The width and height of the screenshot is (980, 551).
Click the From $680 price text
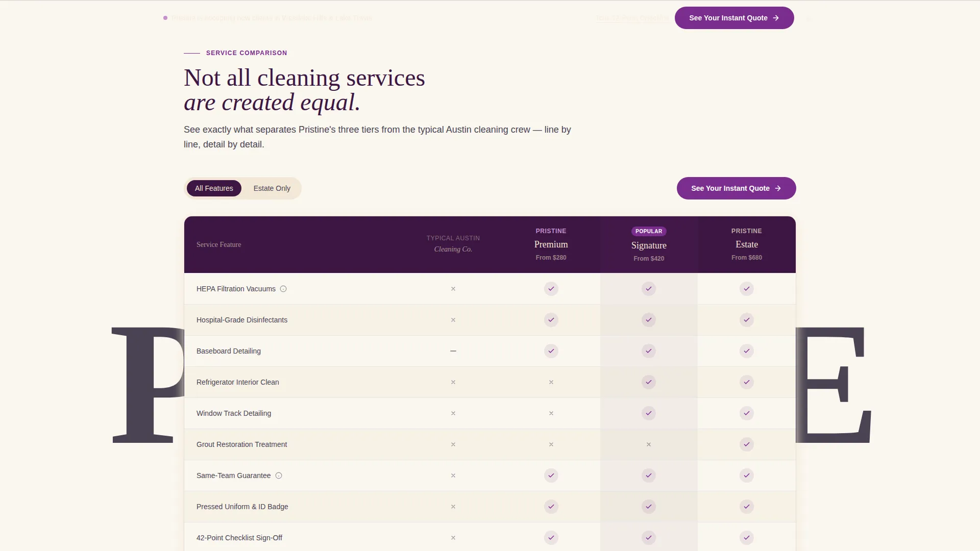[x=747, y=258]
